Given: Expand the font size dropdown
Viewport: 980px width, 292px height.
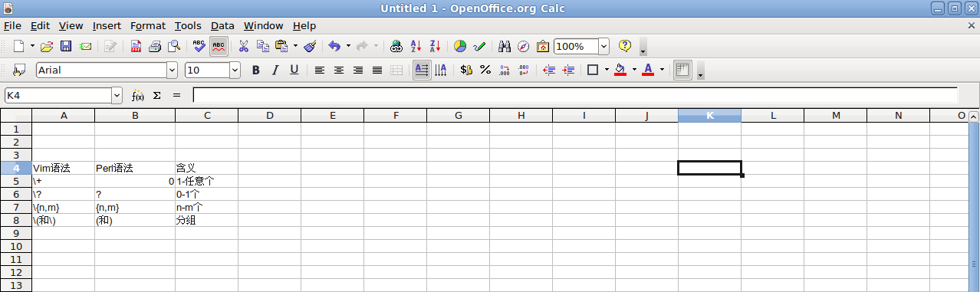Looking at the screenshot, I should [235, 71].
